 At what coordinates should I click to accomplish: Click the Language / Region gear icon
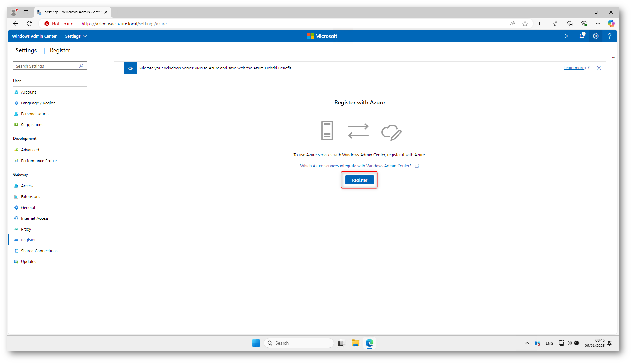(x=16, y=103)
